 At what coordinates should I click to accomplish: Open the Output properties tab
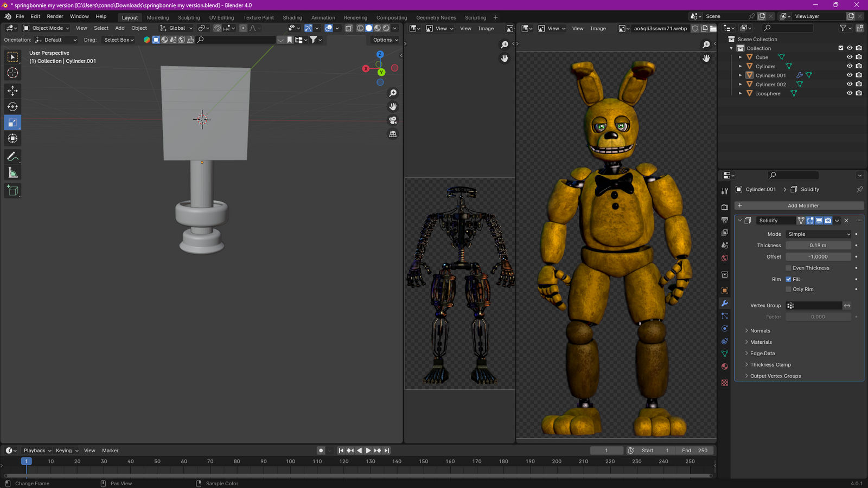725,220
